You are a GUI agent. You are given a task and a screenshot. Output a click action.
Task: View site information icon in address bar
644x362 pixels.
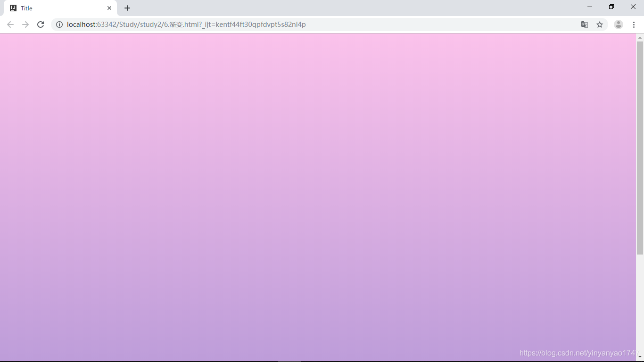59,25
